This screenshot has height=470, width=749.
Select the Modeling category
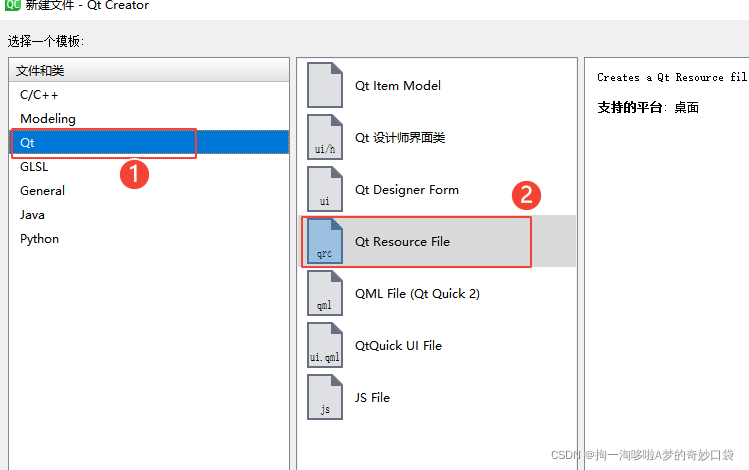[149, 118]
